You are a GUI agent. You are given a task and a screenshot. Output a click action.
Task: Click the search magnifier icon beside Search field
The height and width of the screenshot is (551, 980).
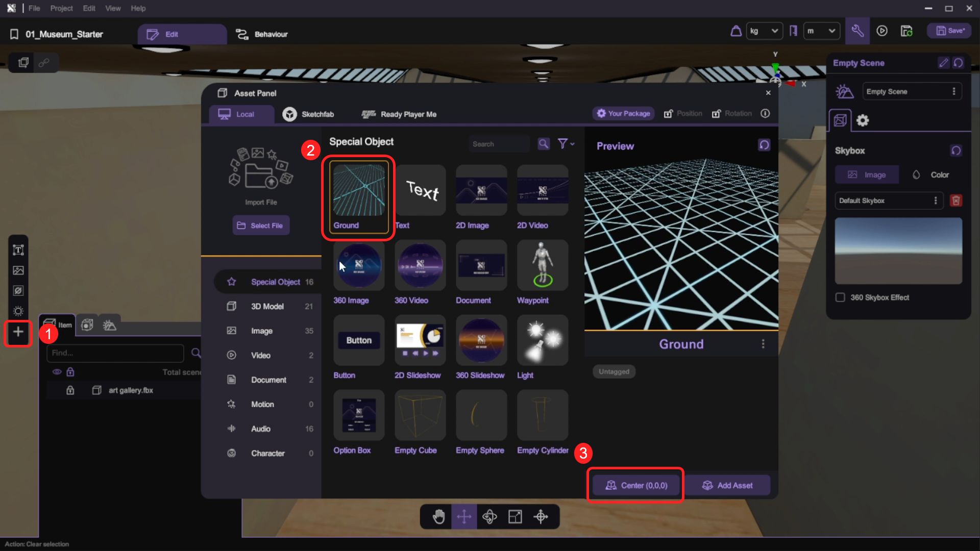tap(544, 144)
